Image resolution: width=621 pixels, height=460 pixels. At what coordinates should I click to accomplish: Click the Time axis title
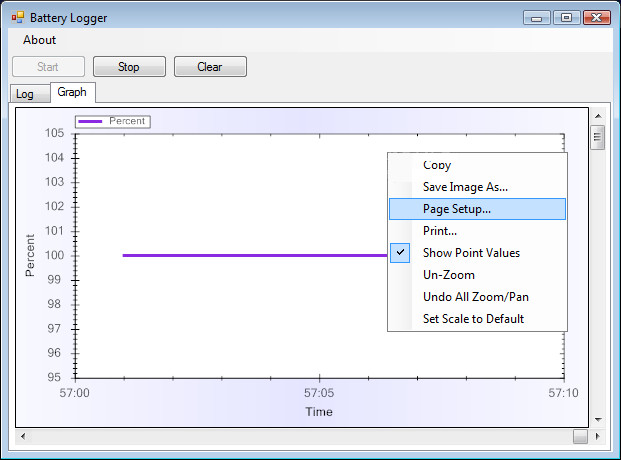[319, 412]
